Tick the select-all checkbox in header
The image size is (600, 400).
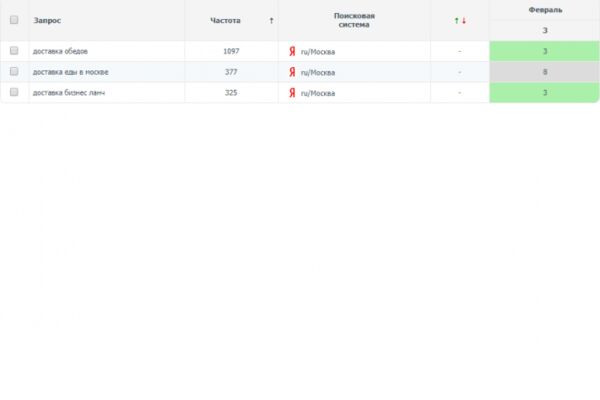point(14,20)
